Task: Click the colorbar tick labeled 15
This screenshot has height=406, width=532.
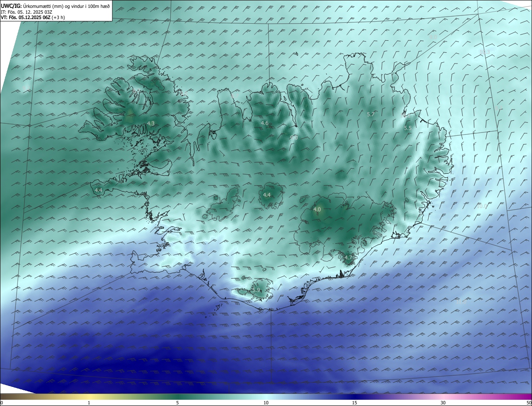Action: (x=355, y=403)
